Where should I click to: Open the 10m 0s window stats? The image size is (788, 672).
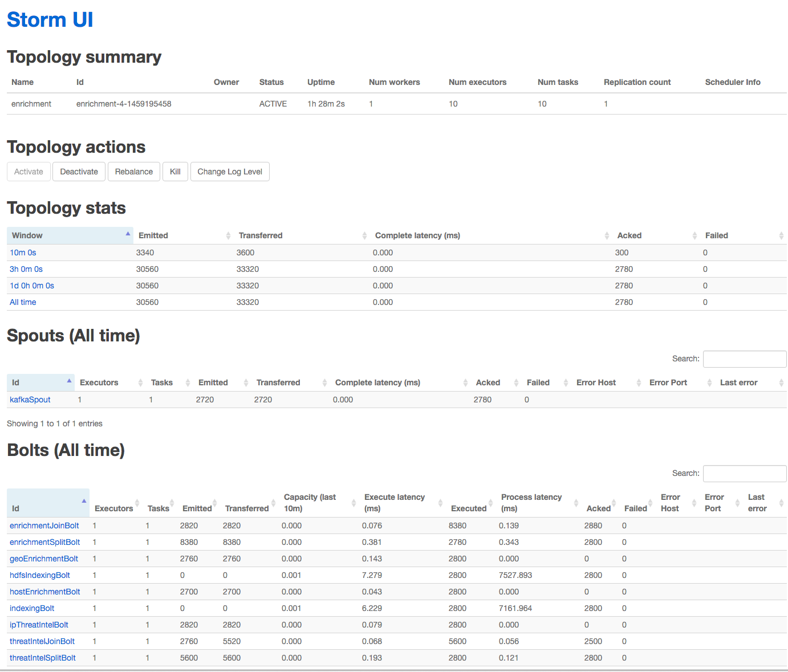[22, 252]
